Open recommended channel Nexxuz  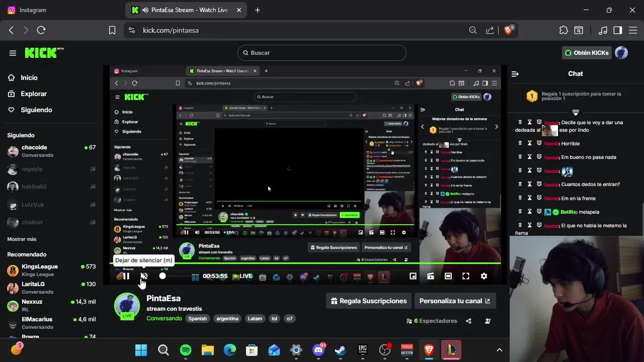click(51, 305)
